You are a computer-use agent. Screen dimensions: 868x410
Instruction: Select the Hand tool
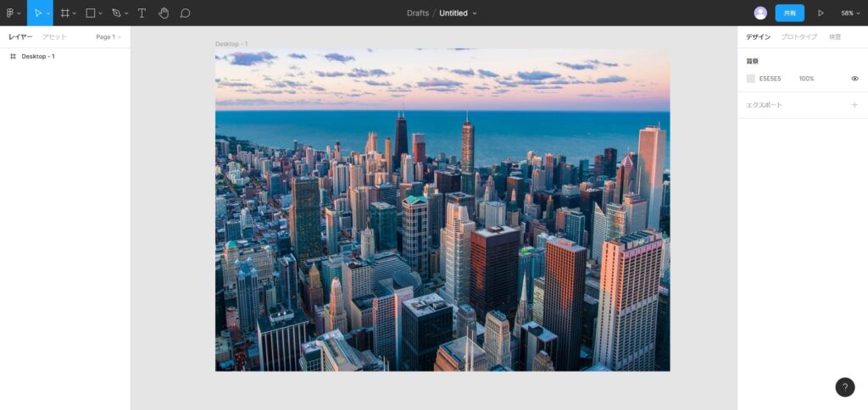(164, 13)
